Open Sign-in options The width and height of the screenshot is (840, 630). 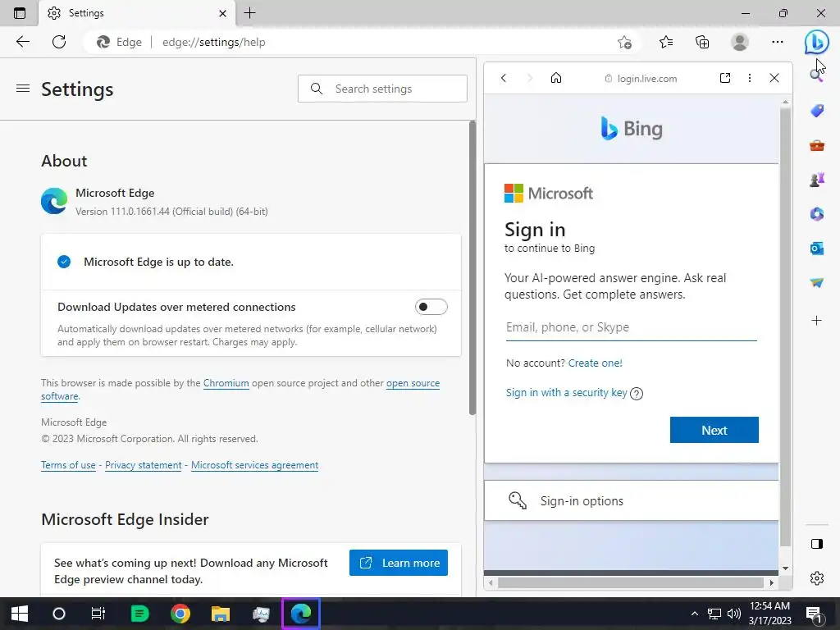632,501
